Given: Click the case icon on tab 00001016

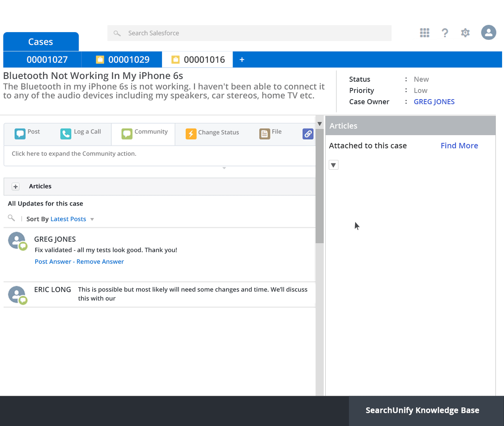Looking at the screenshot, I should [x=176, y=60].
